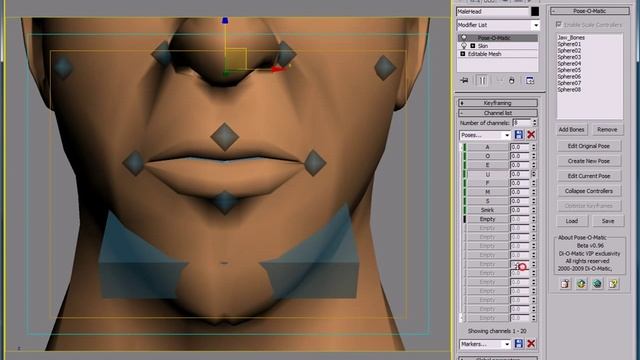Image resolution: width=640 pixels, height=360 pixels.
Task: Expand the Editable Mesh plus box
Action: (463, 54)
